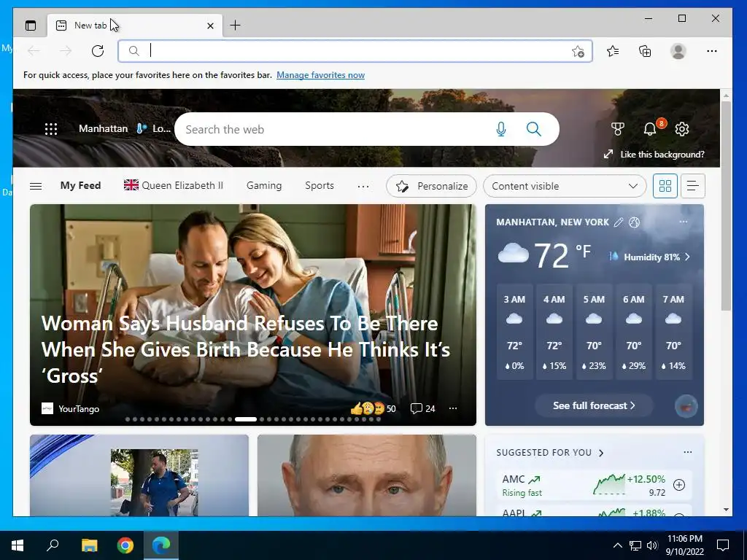Viewport: 747px width, 560px height.
Task: Click weather location detect icon
Action: point(634,222)
